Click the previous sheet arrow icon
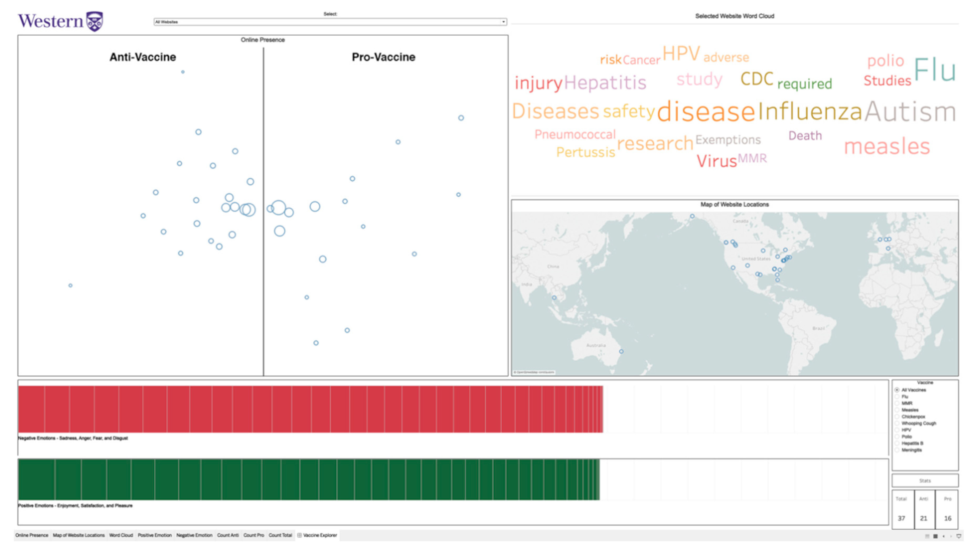 [944, 536]
